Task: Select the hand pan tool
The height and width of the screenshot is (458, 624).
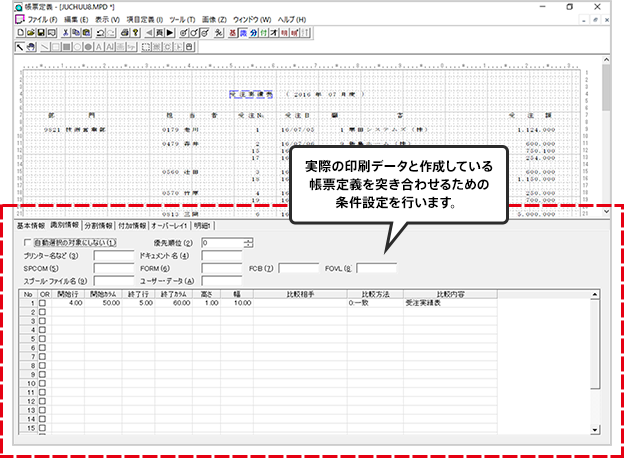Action: click(x=31, y=46)
